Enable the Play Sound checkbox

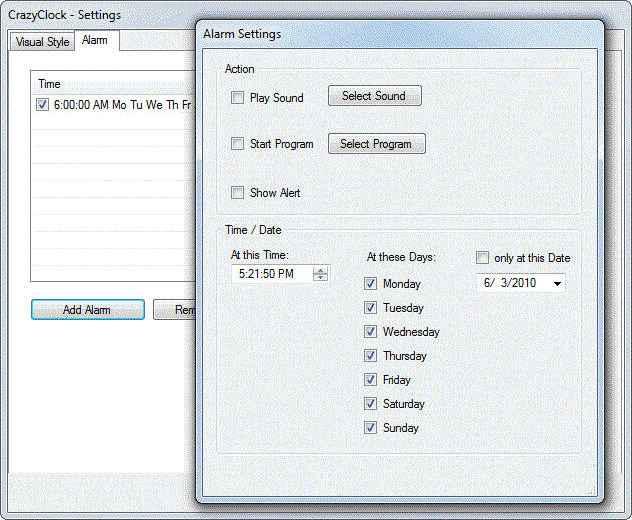point(237,97)
